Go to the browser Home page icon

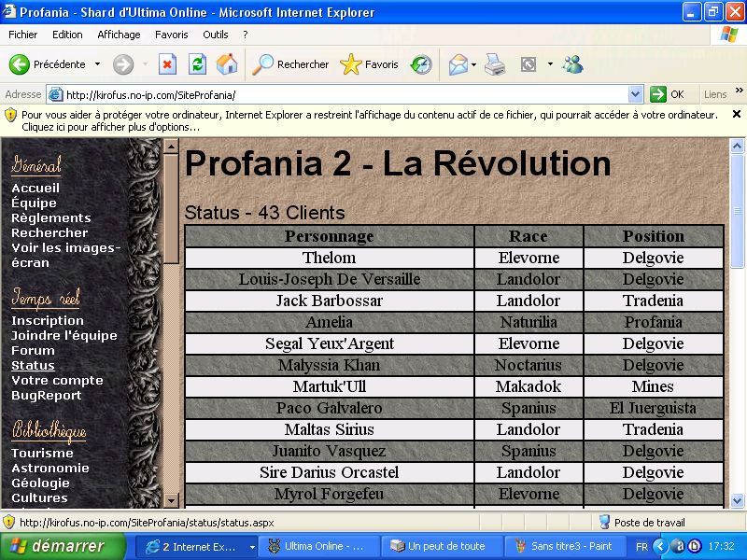click(227, 64)
